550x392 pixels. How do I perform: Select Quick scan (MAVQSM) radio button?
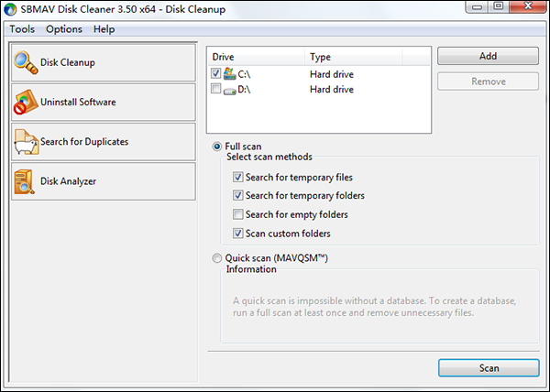216,258
